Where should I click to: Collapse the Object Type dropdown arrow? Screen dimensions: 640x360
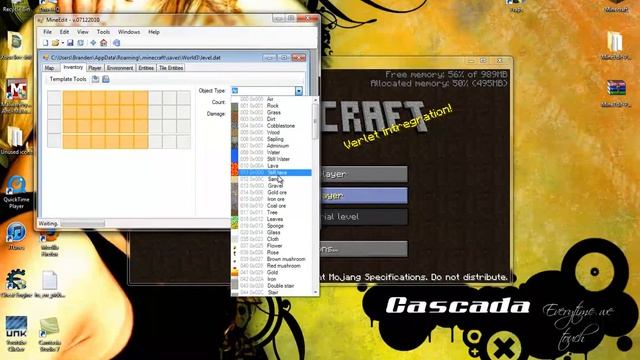(299, 91)
